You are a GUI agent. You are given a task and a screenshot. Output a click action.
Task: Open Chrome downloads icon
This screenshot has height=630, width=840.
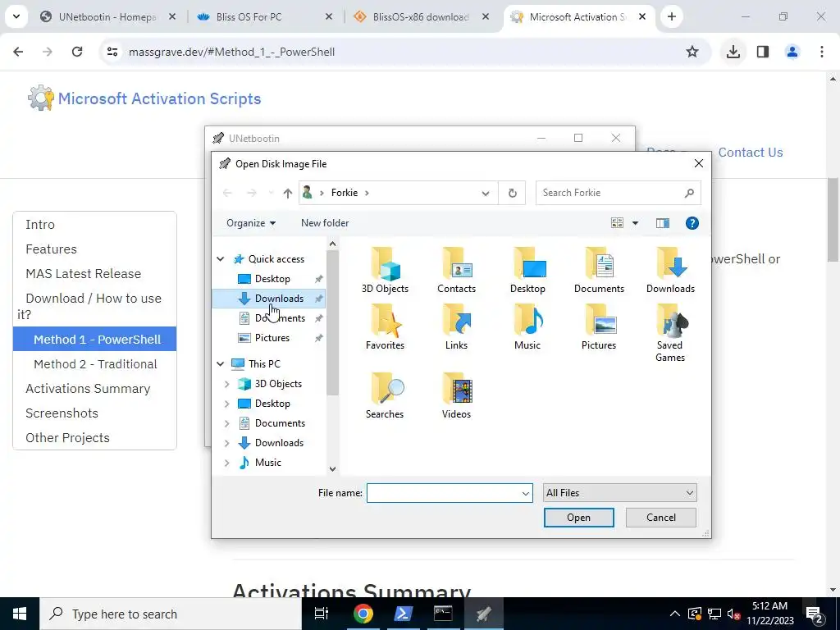tap(733, 52)
